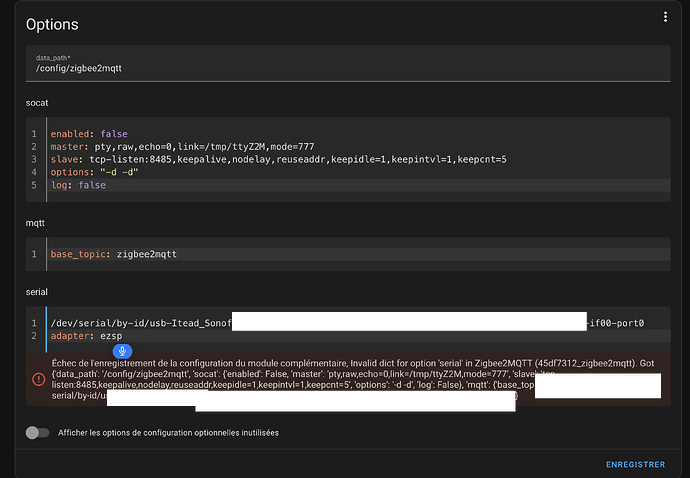Click the mqtt section label

[x=37, y=224]
